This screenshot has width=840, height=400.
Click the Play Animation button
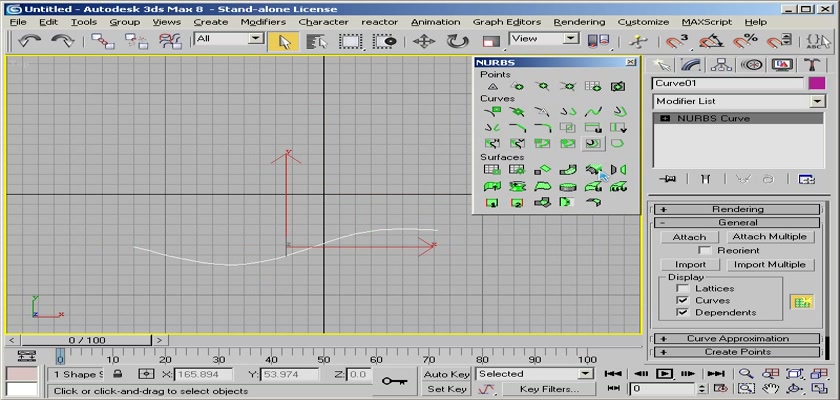pyautogui.click(x=664, y=374)
